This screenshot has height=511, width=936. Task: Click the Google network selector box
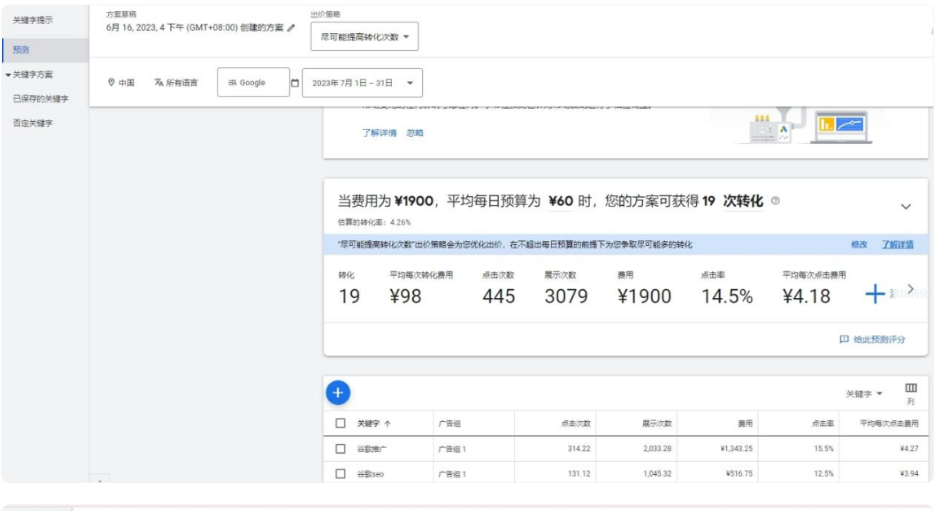coord(253,82)
